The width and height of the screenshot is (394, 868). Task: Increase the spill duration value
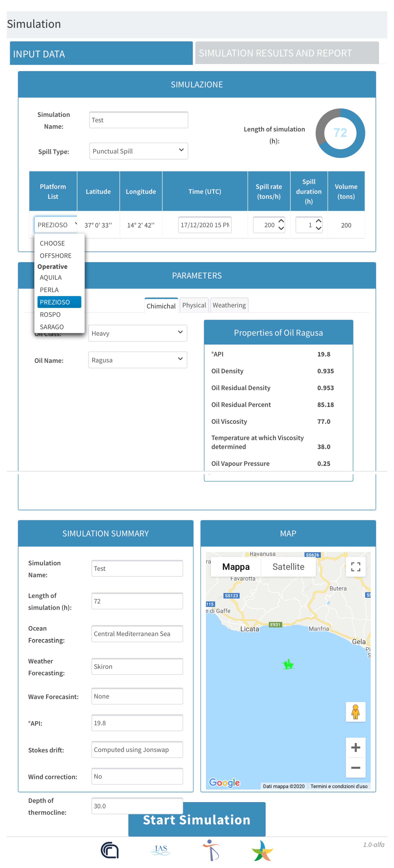pyautogui.click(x=318, y=221)
